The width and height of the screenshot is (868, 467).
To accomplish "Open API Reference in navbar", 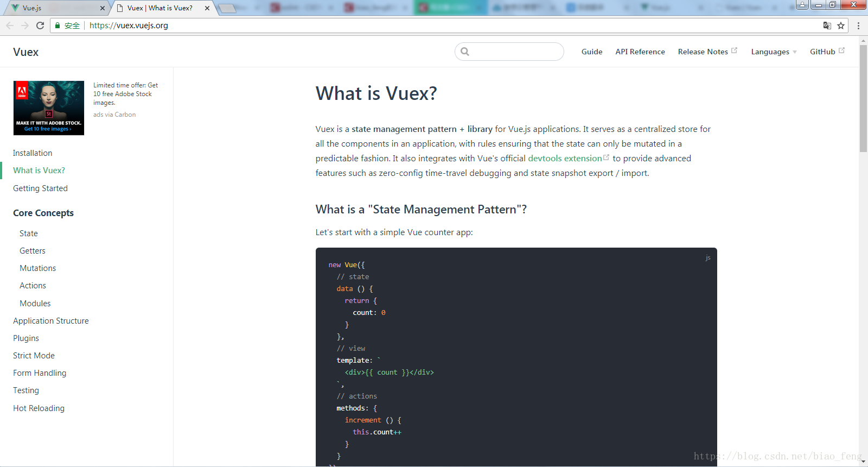I will tap(640, 52).
